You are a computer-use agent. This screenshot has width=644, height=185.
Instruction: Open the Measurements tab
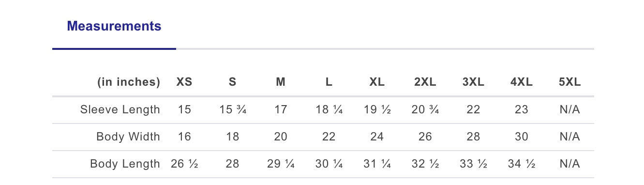114,26
